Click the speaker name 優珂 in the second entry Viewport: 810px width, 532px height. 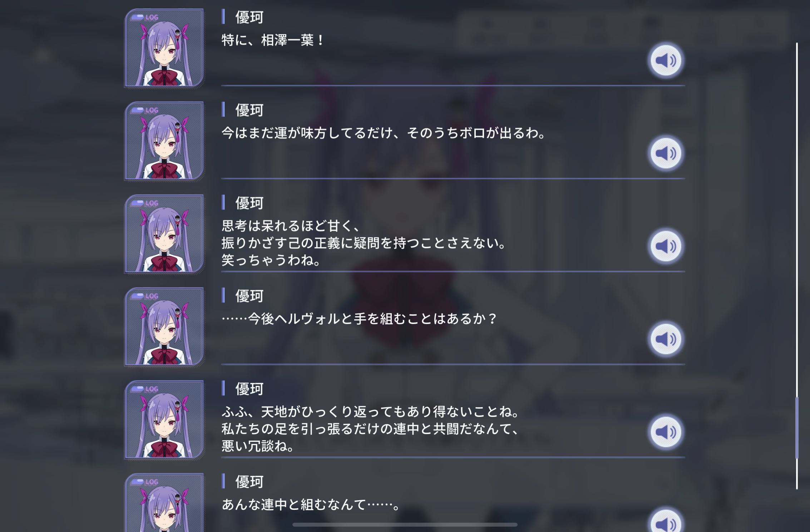249,110
